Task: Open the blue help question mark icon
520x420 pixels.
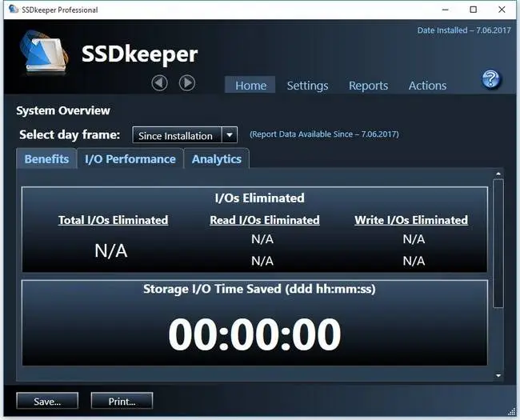Action: point(491,79)
